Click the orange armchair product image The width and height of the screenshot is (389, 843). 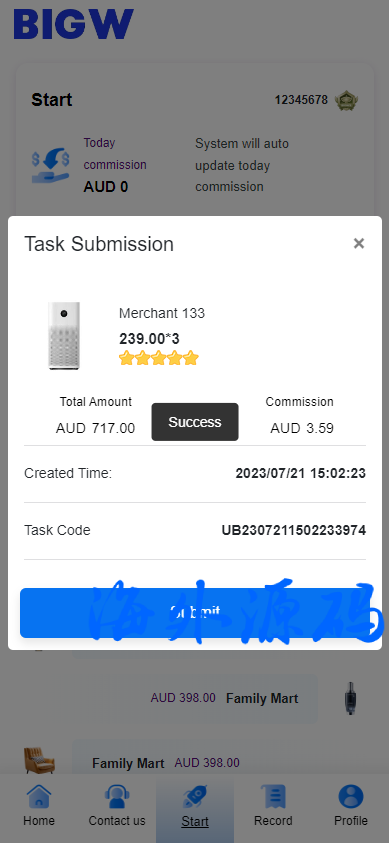(x=39, y=760)
